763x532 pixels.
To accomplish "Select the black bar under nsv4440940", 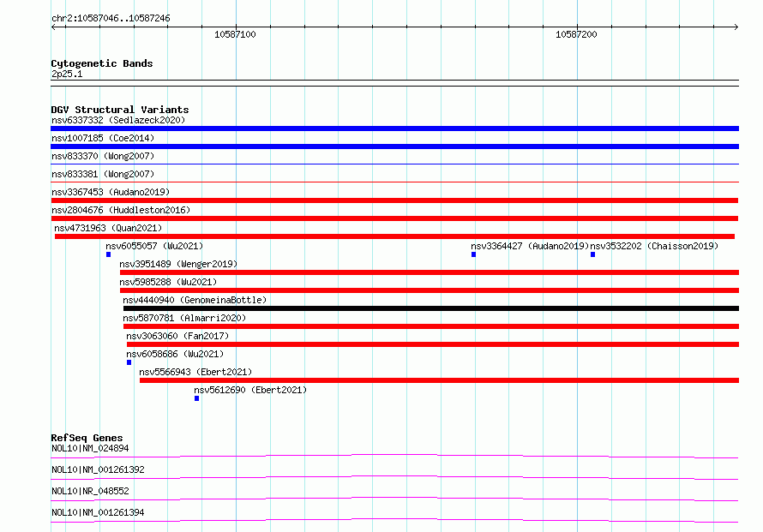I will [431, 308].
